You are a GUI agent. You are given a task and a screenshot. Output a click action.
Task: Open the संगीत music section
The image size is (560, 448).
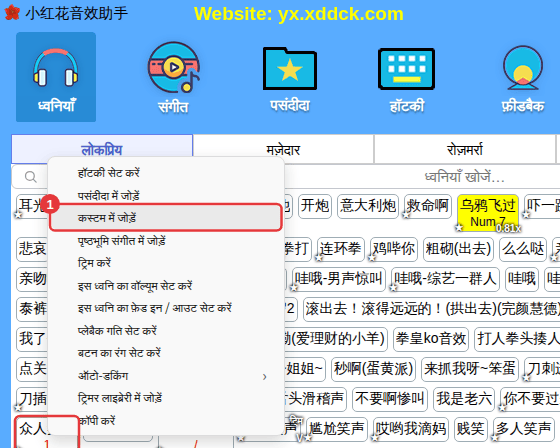(174, 77)
